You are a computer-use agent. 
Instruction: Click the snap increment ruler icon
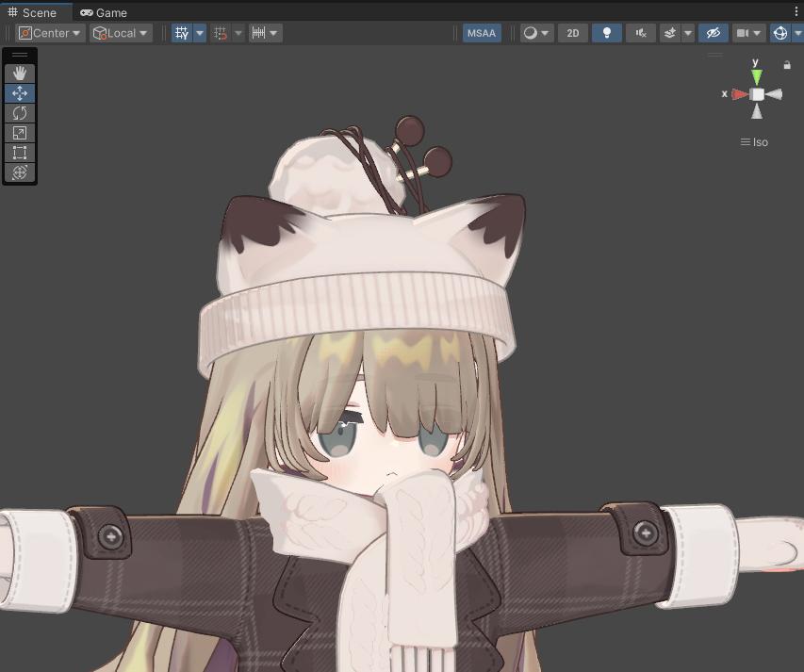(x=258, y=33)
